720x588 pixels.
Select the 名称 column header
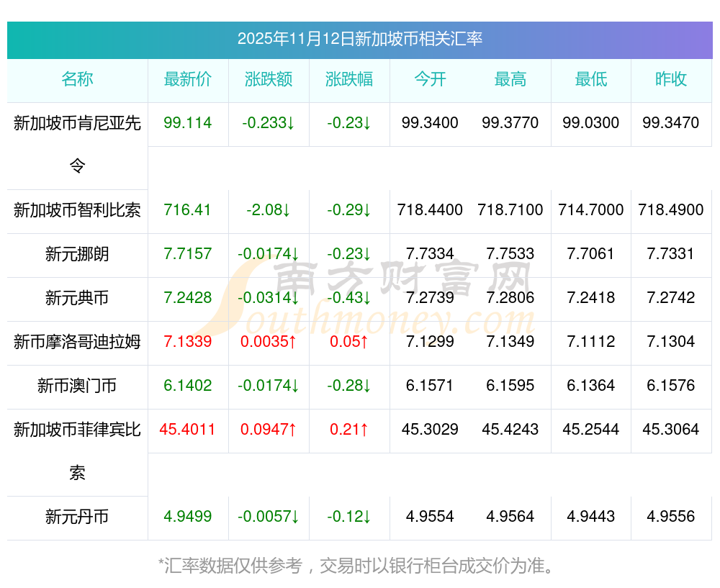(x=77, y=79)
